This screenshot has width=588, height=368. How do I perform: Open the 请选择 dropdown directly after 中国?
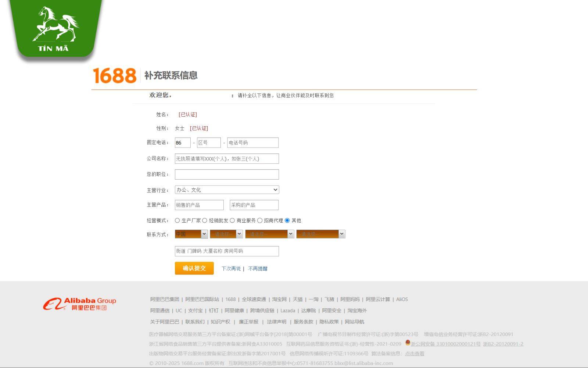(226, 234)
